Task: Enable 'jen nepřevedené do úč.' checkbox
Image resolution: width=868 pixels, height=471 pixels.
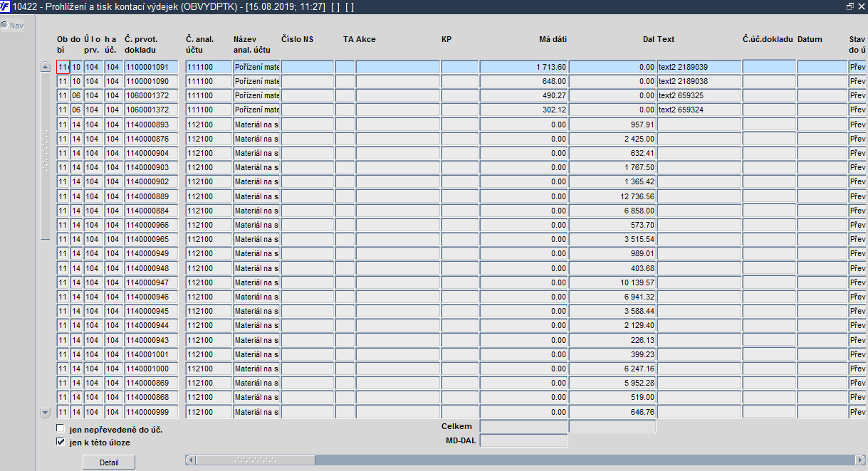Action: [61, 429]
